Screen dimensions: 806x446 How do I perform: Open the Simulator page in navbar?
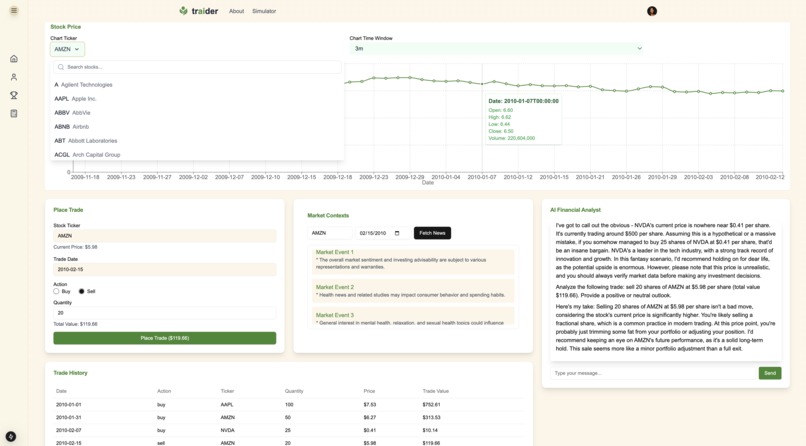click(x=264, y=11)
